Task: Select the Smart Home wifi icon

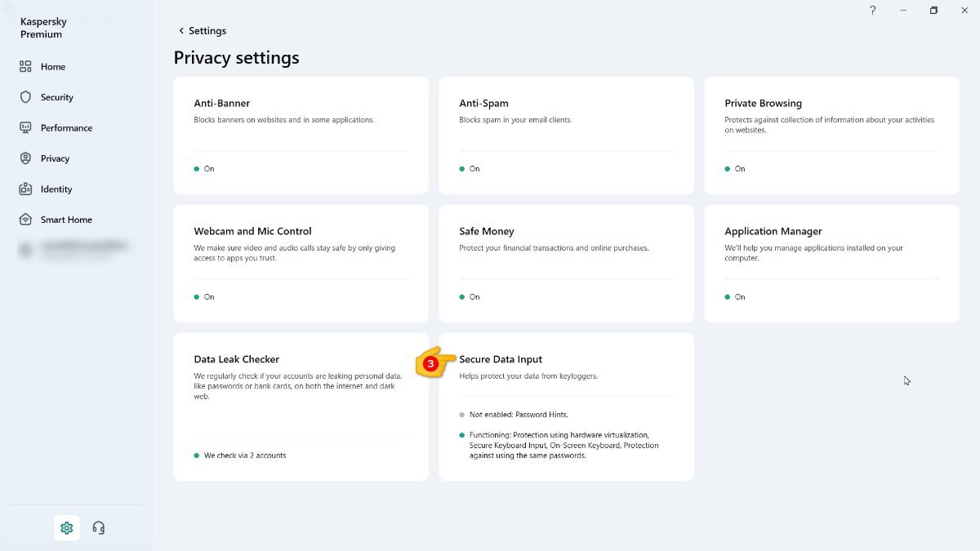Action: [x=25, y=220]
